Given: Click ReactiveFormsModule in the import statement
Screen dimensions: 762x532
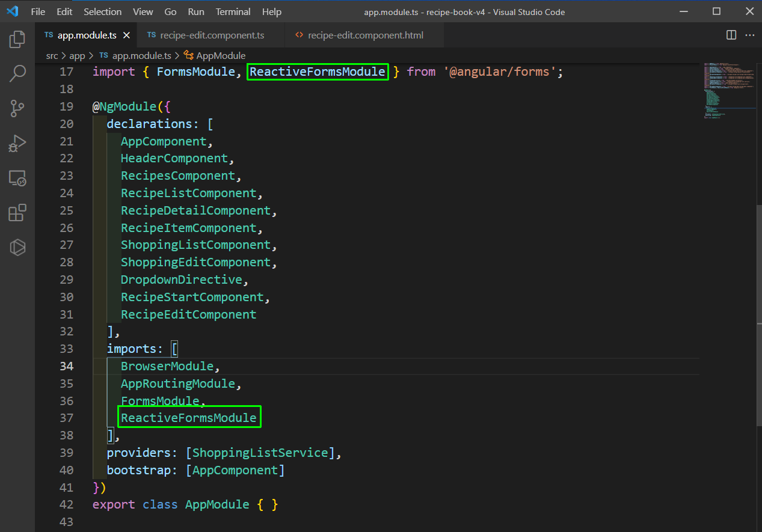Looking at the screenshot, I should (x=318, y=72).
